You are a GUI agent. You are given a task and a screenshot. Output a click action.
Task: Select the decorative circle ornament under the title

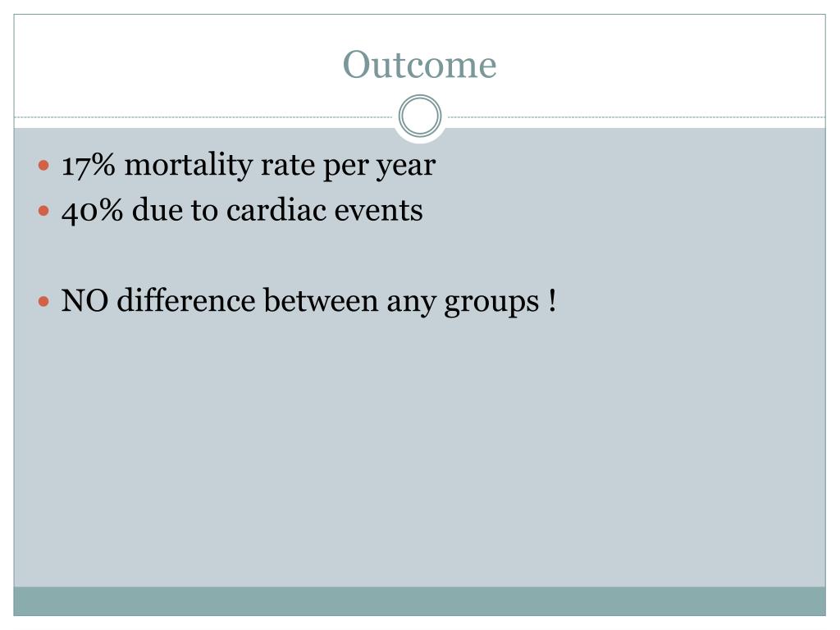pos(420,116)
